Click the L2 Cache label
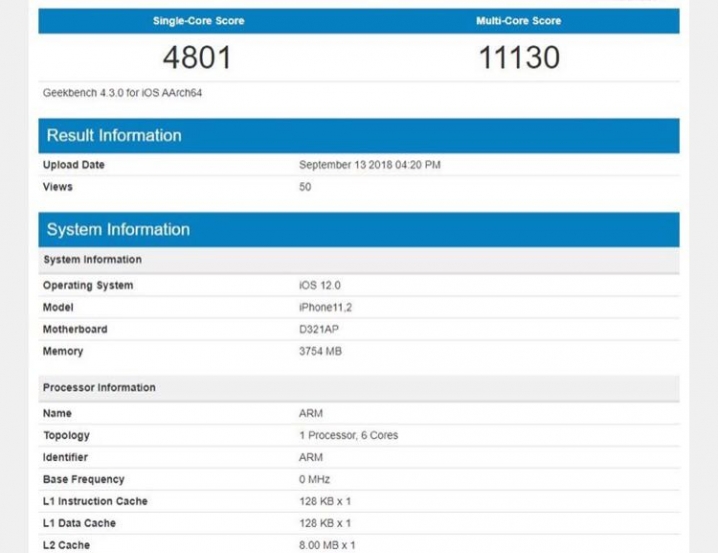This screenshot has width=720, height=553. click(66, 545)
